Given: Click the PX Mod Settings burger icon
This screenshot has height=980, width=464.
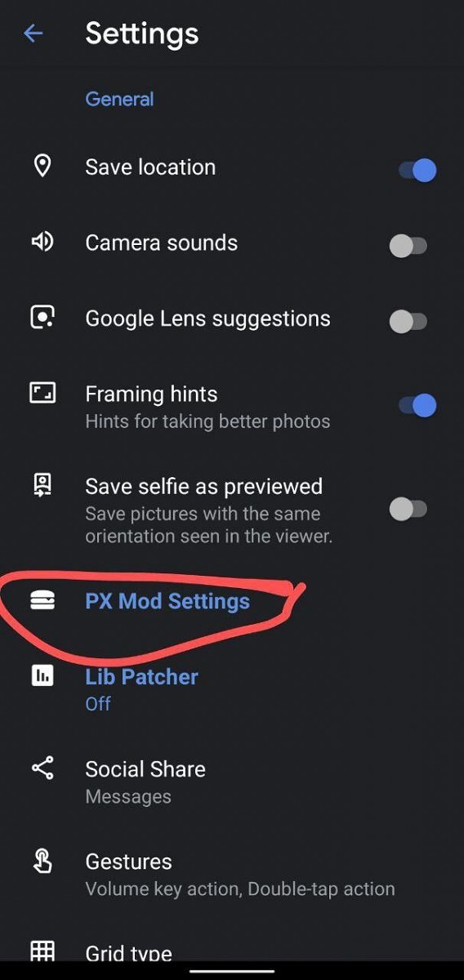Looking at the screenshot, I should (42, 601).
